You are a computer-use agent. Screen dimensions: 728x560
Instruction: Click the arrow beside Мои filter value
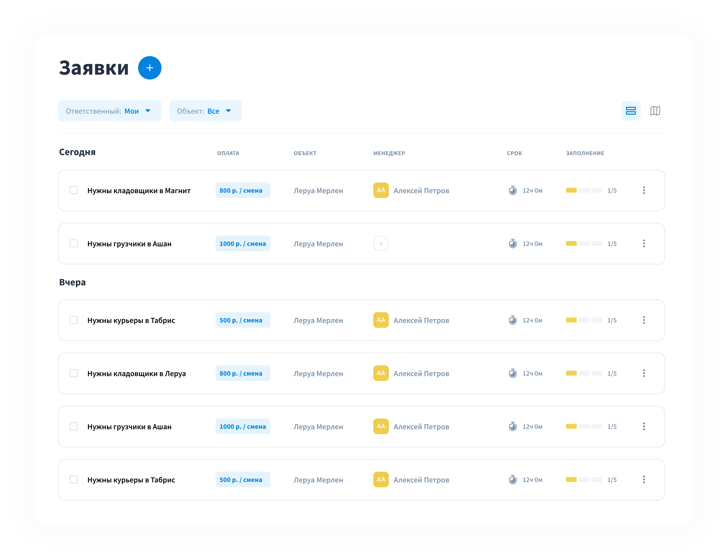[x=148, y=111]
